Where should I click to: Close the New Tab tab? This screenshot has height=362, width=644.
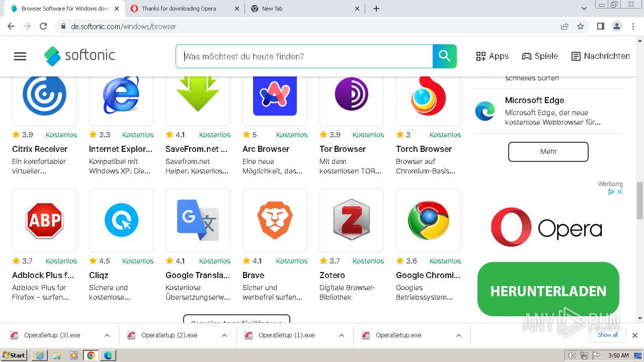[x=357, y=9]
